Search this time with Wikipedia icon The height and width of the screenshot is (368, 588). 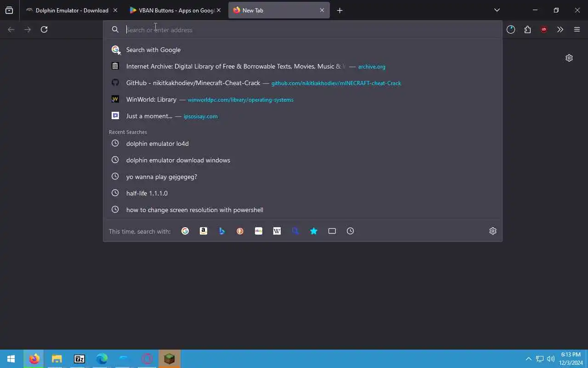pyautogui.click(x=277, y=231)
